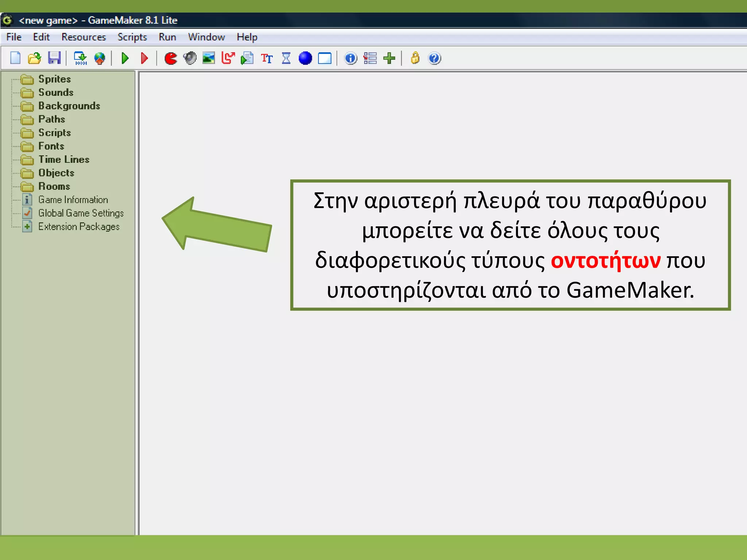Run game in debug mode red arrow
Screen dimensions: 747x560
pos(144,58)
